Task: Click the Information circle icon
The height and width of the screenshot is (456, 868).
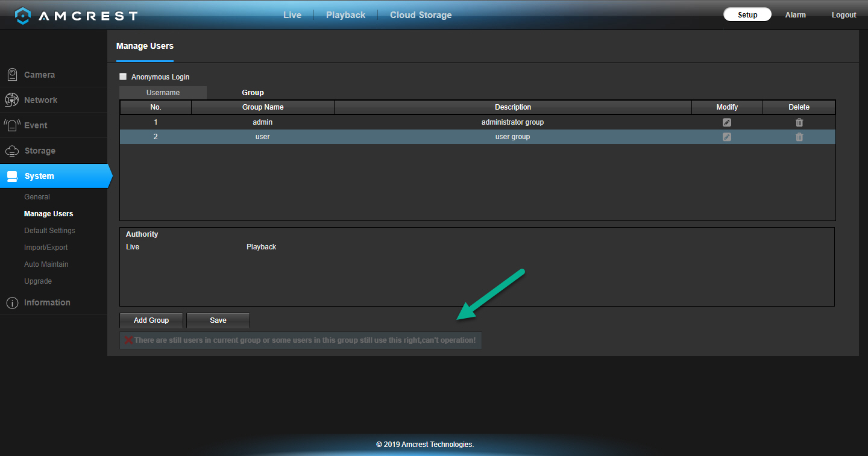Action: [12, 303]
